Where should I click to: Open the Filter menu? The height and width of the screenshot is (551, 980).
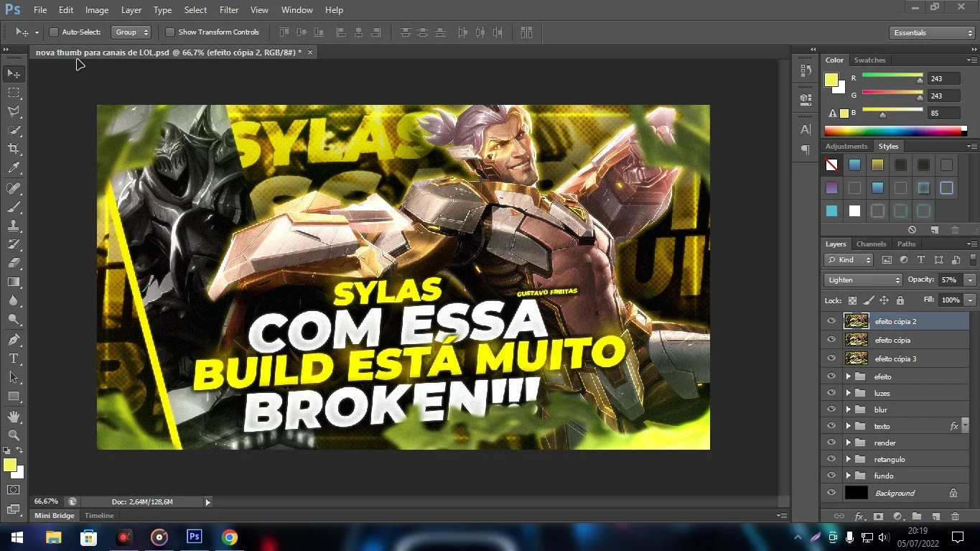229,10
